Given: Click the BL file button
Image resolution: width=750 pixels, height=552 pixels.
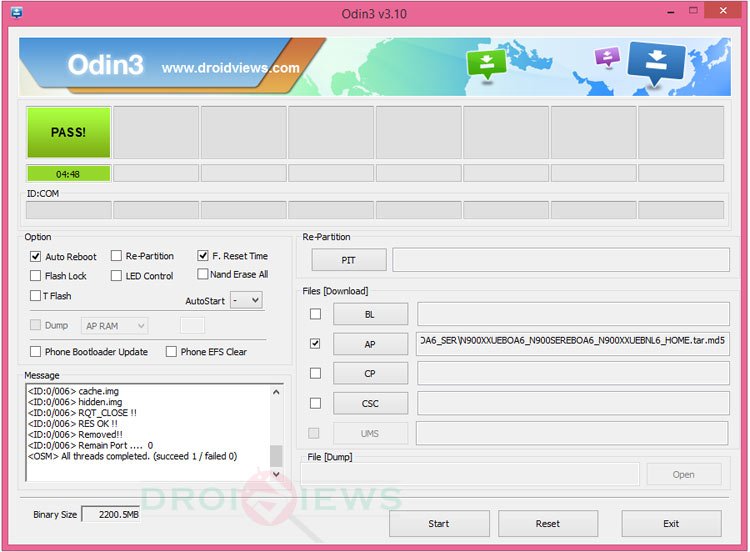Looking at the screenshot, I should (x=370, y=314).
